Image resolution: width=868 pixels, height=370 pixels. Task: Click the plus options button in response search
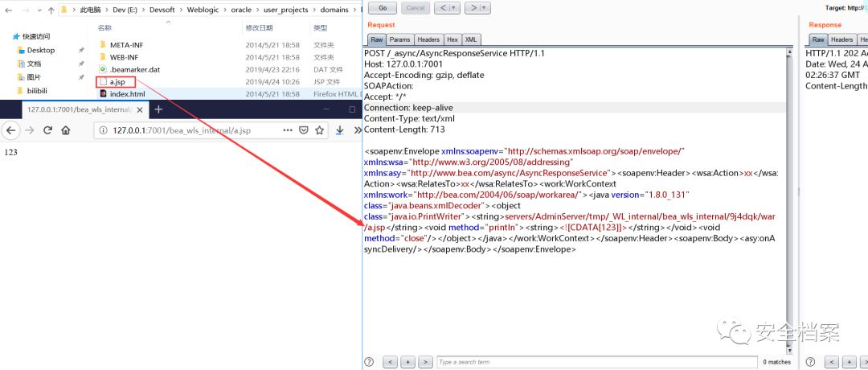[849, 362]
